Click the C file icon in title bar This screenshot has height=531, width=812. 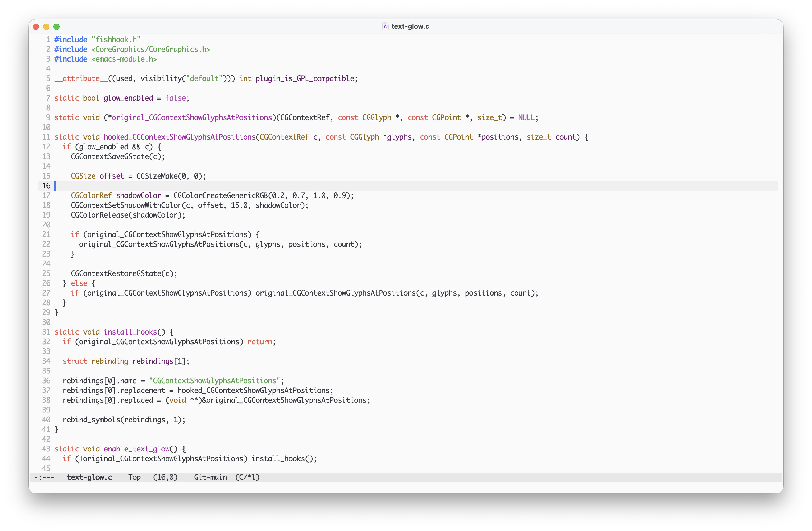click(385, 27)
